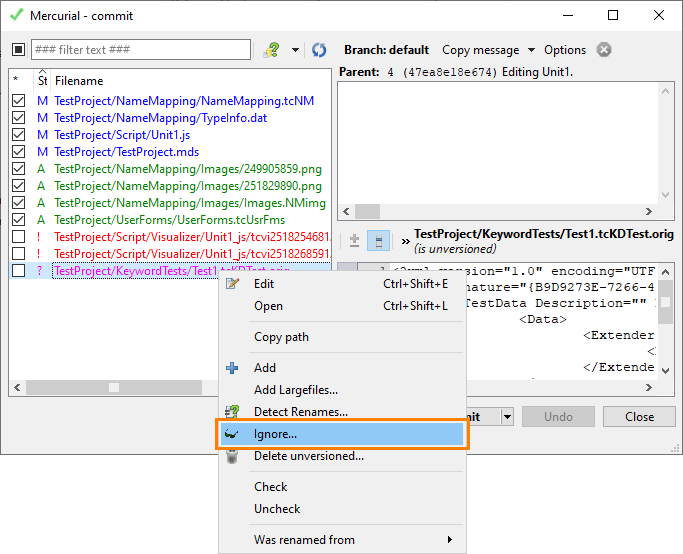Click the round X icon next to Options
This screenshot has height=554, width=683.
tap(604, 50)
